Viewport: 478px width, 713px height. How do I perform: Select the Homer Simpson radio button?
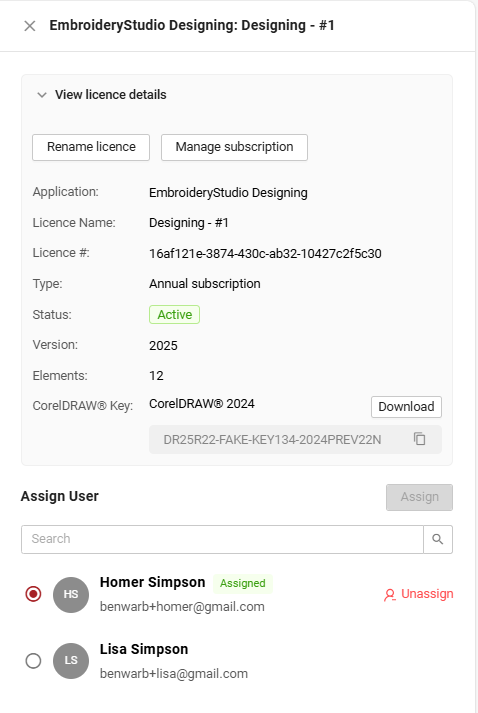33,594
